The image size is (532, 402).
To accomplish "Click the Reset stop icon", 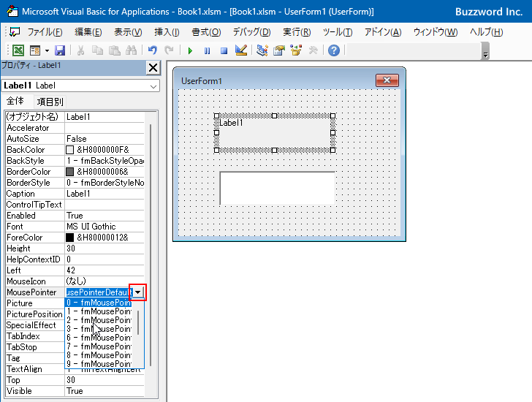I will 224,51.
